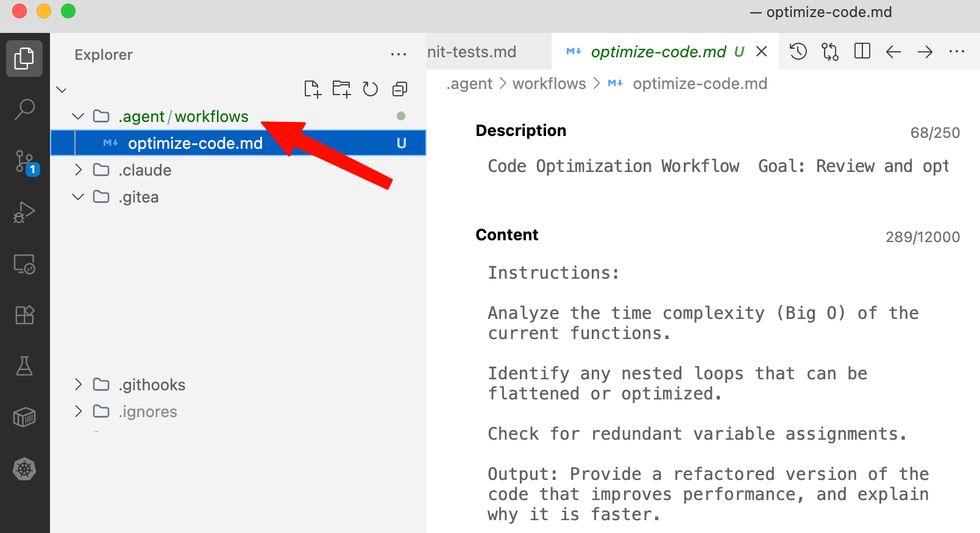Click the Explorer panel title
The height and width of the screenshot is (533, 980).
pyautogui.click(x=104, y=55)
